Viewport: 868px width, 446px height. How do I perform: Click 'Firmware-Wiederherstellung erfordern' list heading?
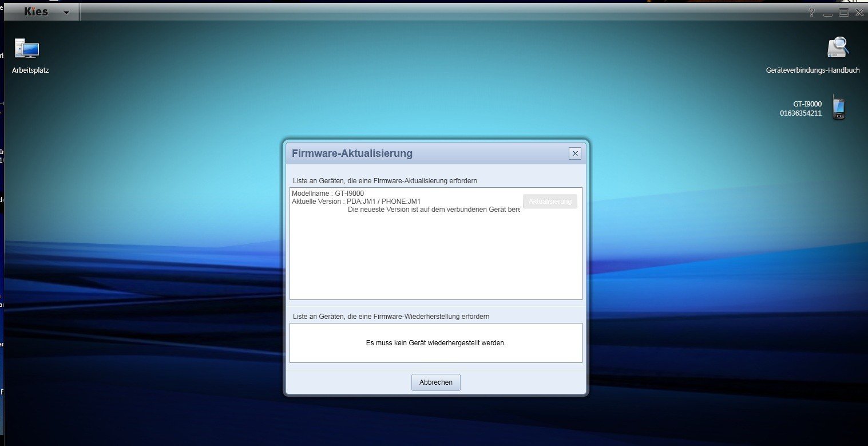[x=391, y=316]
